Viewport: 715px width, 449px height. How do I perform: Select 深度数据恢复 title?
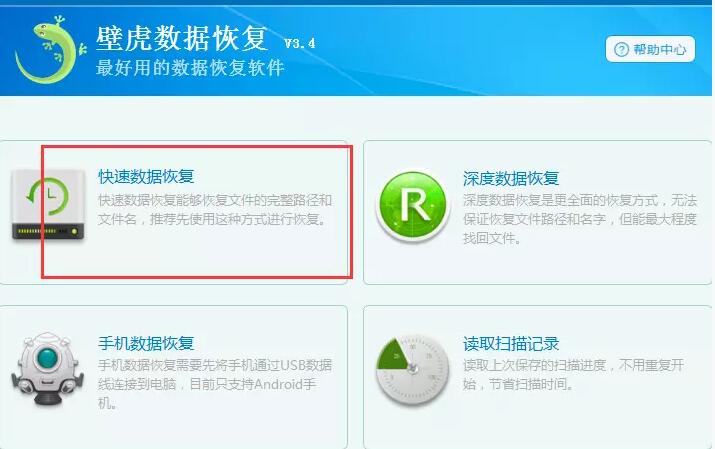point(511,178)
